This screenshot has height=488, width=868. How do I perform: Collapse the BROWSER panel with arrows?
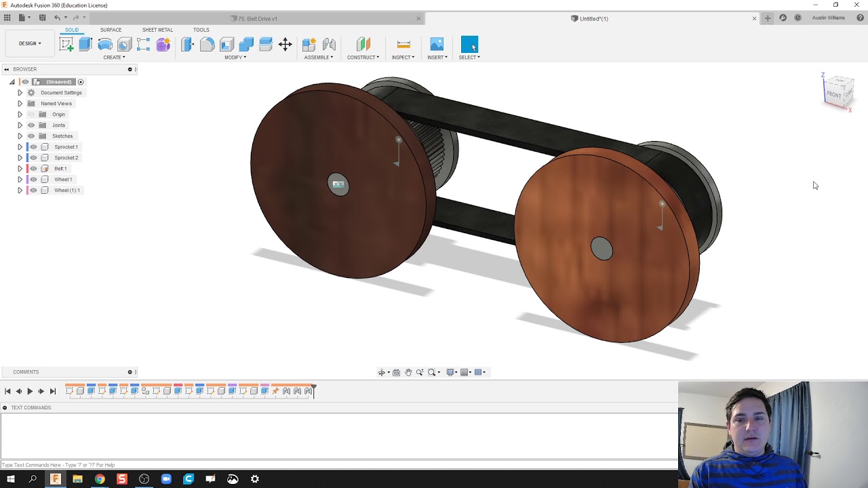[x=6, y=69]
